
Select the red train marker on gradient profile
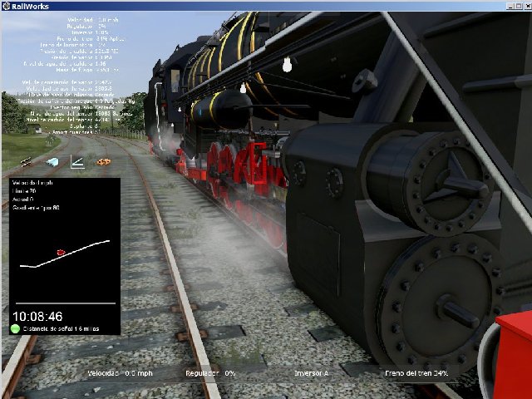(60, 252)
